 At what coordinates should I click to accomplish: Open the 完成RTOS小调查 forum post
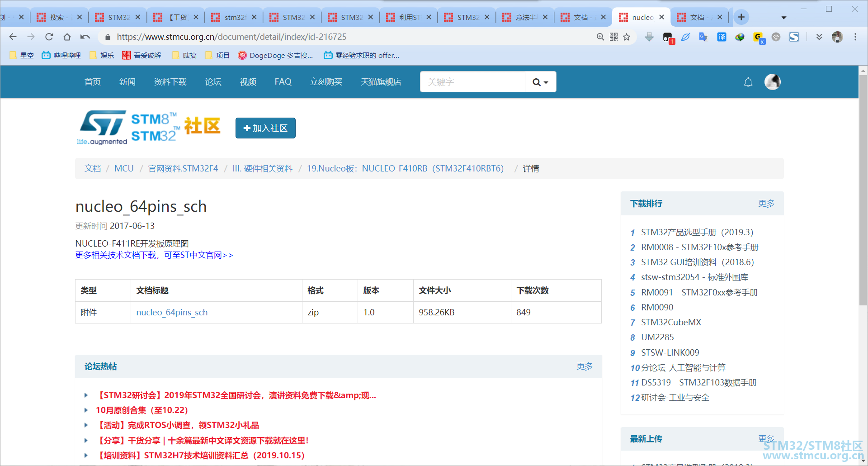click(x=177, y=425)
